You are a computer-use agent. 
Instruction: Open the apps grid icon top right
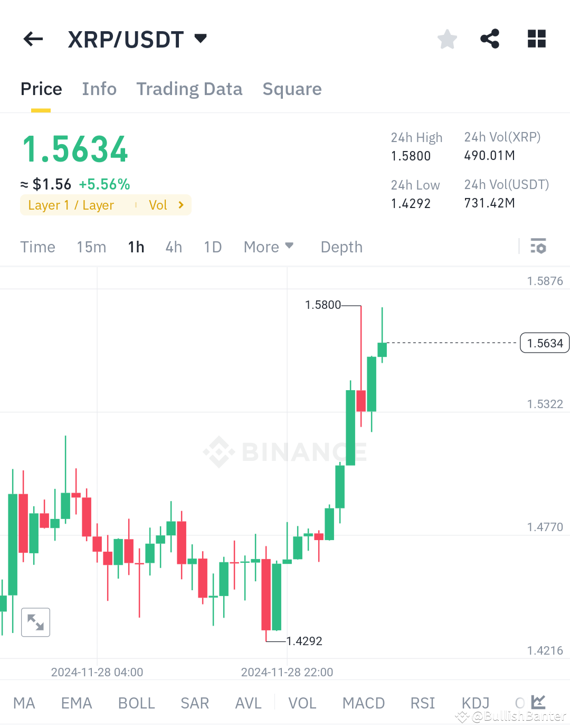[x=537, y=39]
